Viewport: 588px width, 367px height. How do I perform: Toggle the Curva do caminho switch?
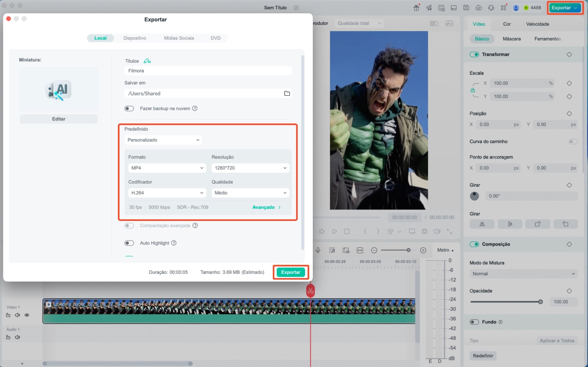(573, 141)
